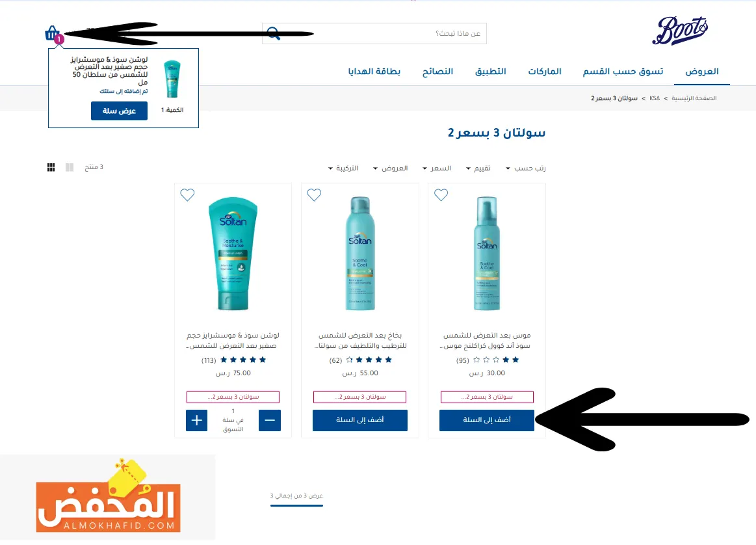756x545 pixels.
Task: Click the search input field
Action: click(x=374, y=33)
